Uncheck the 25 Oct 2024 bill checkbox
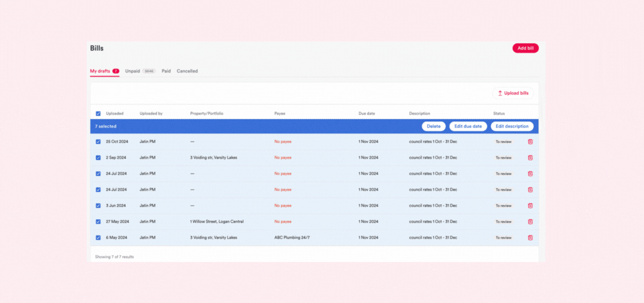Viewport: 644px width, 303px height. coord(98,142)
